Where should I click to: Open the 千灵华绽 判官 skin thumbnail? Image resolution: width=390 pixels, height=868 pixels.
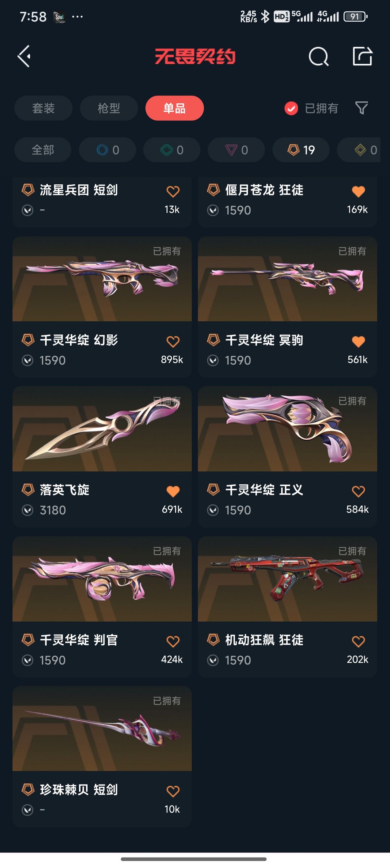(102, 579)
